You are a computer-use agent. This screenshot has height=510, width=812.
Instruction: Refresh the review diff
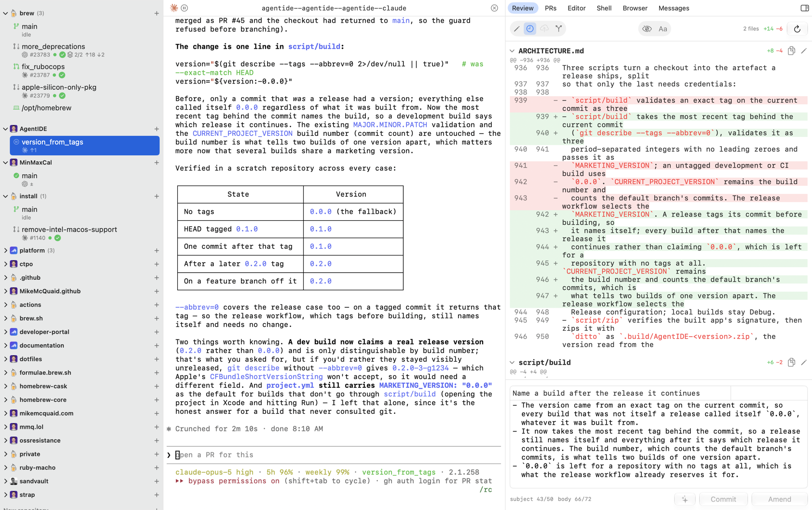(797, 29)
